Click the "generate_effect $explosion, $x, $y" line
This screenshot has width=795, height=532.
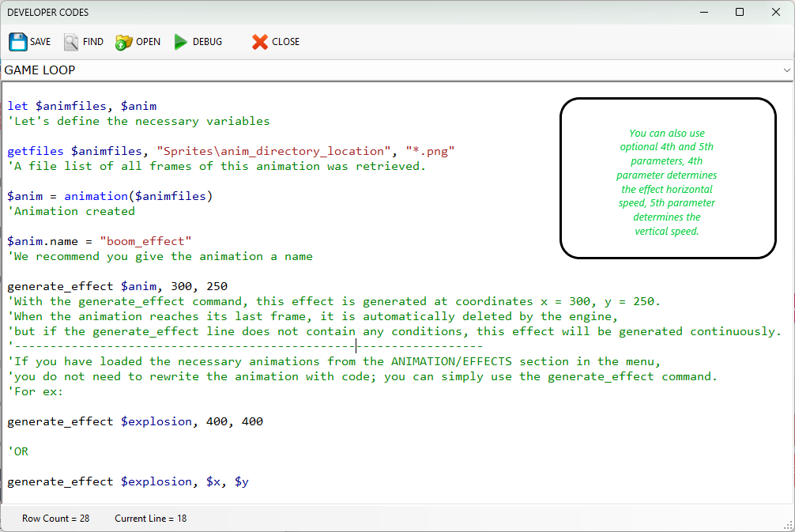pos(128,481)
